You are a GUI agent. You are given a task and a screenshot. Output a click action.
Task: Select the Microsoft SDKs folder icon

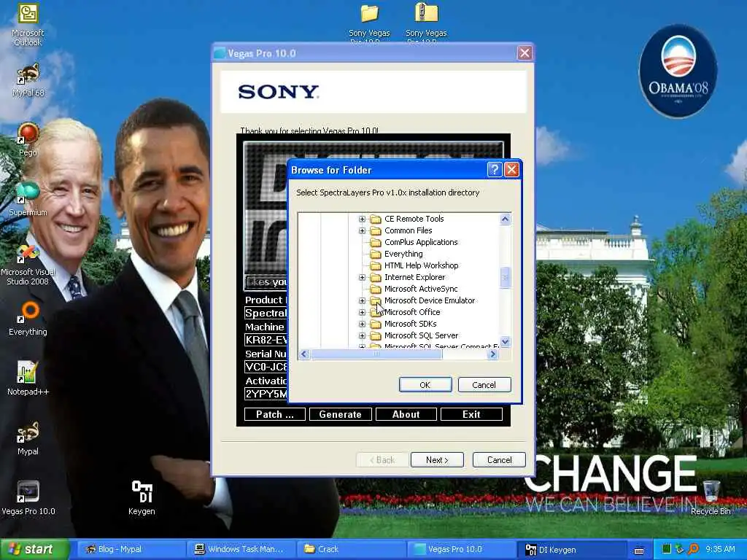376,324
